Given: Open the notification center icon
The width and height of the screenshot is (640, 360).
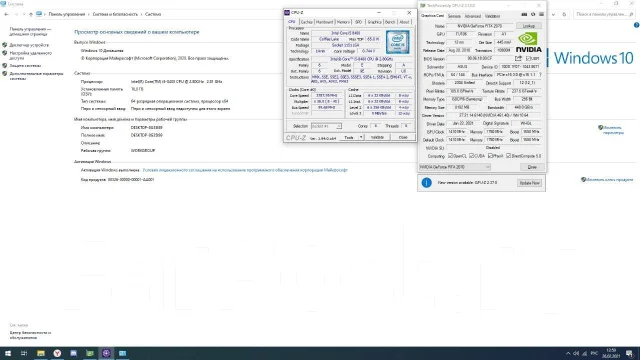Looking at the screenshot, I should (630, 353).
